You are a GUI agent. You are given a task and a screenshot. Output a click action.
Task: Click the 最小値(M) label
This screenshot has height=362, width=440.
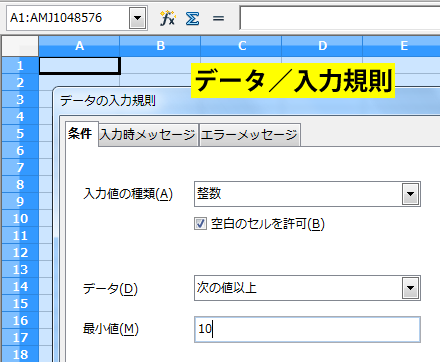[111, 329]
